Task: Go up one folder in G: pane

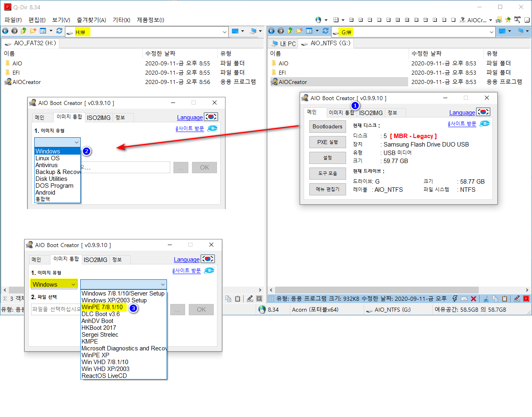Action: pos(290,31)
